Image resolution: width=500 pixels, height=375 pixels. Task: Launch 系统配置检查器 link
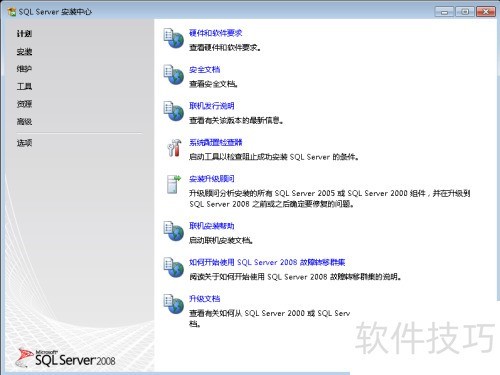coord(216,143)
